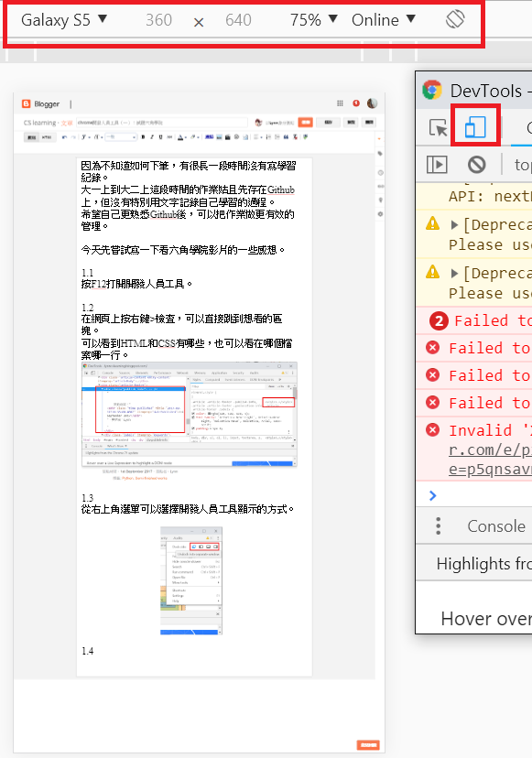Insert a video in the post
Image resolution: width=532 pixels, height=758 pixels.
tap(227, 136)
